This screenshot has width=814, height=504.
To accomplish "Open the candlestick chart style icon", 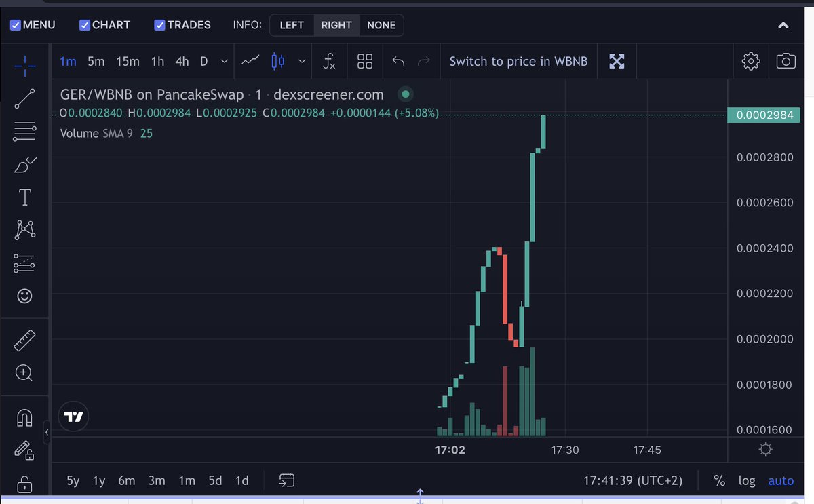I will click(x=278, y=61).
